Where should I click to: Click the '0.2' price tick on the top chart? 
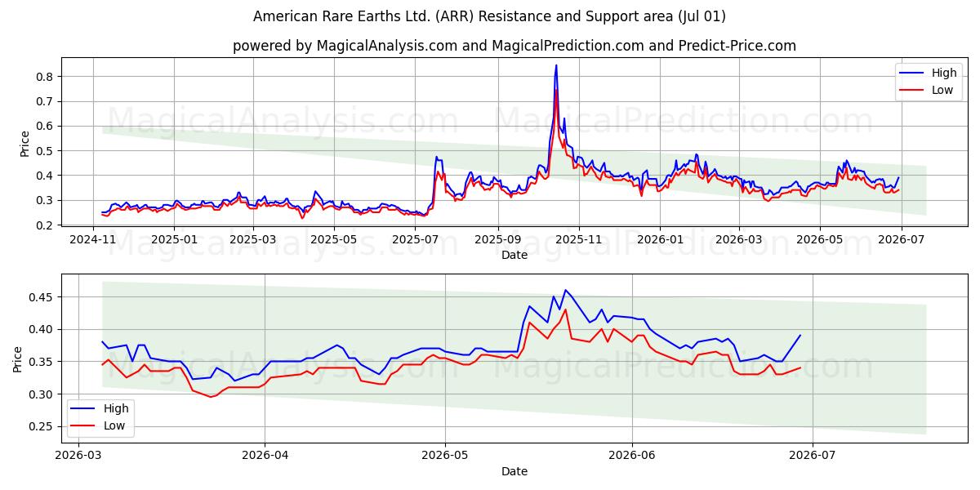[46, 225]
